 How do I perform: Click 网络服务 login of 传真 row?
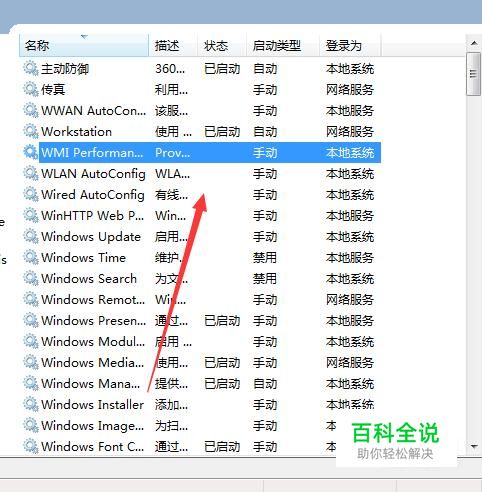(350, 90)
